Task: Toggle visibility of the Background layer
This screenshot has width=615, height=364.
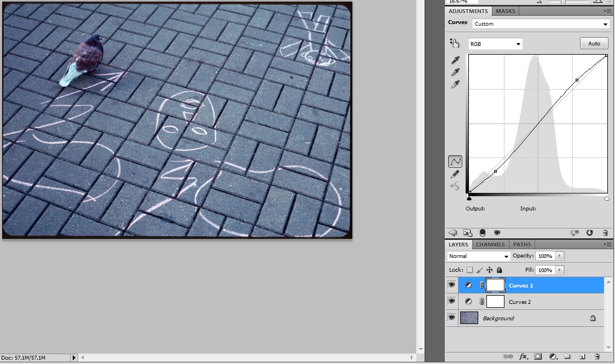Action: coord(451,318)
